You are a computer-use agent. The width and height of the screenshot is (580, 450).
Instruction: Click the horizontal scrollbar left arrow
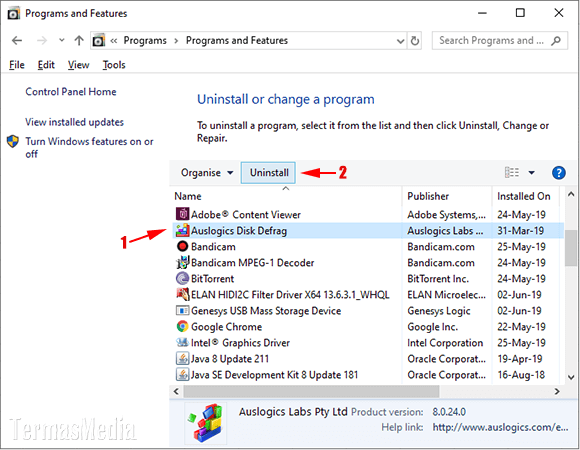tap(176, 391)
